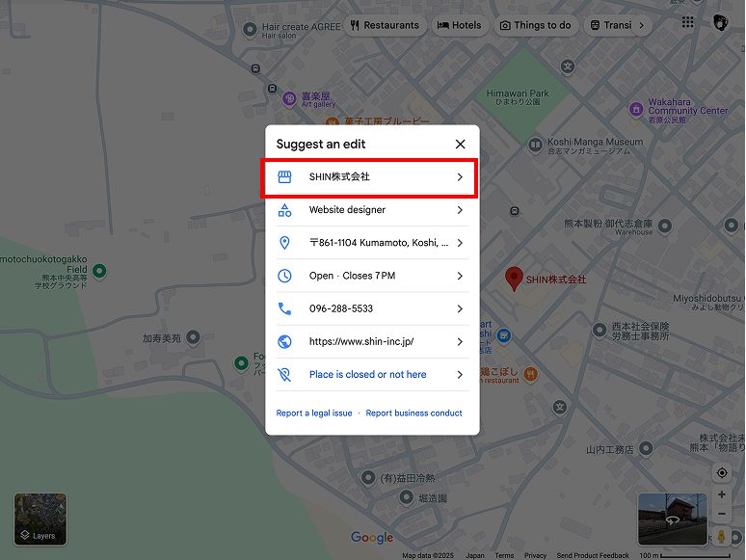Screen dimensions: 746x560
Task: Select the 西本社会保険労務士事務所 marker
Action: point(599,330)
